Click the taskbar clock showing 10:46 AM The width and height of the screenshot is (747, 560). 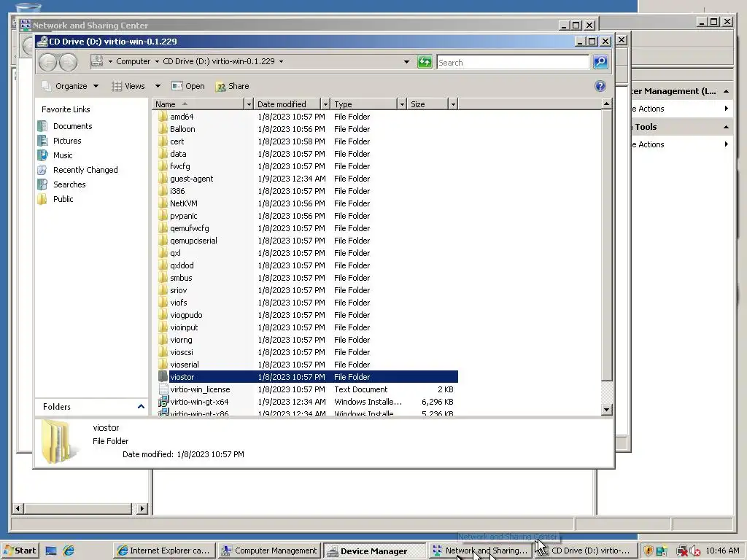pyautogui.click(x=722, y=551)
